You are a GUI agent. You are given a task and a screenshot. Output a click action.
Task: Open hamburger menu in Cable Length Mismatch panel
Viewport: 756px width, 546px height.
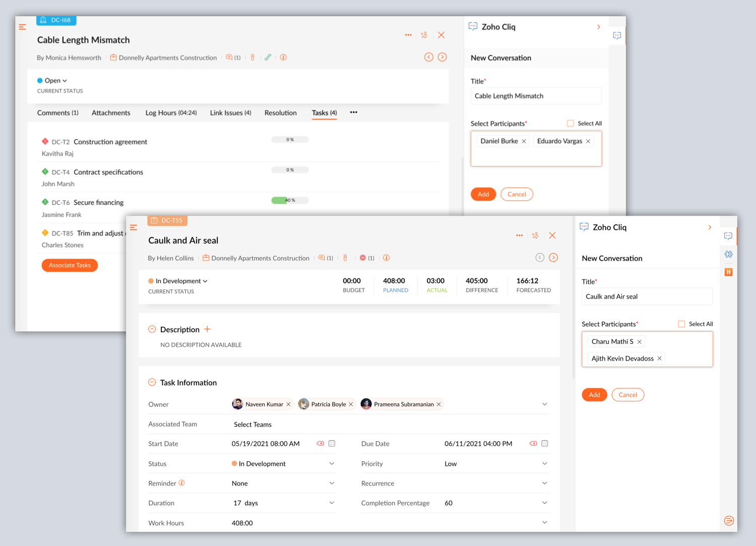(x=22, y=27)
